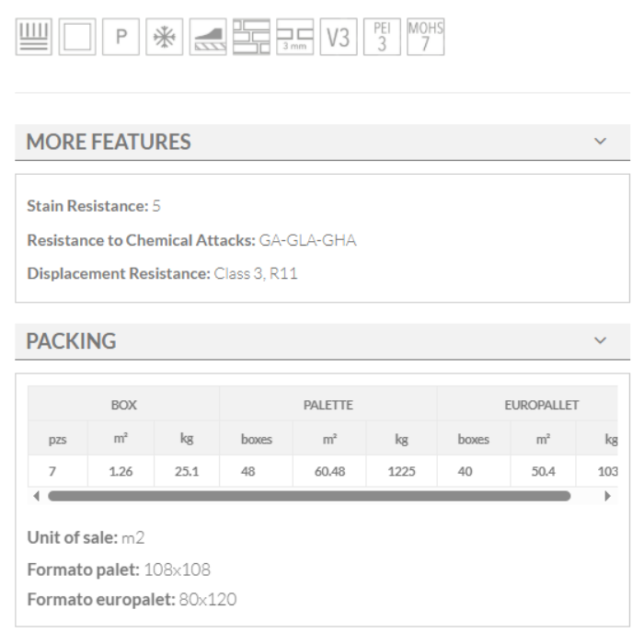Click the brick laying pattern icon
The image size is (644, 644).
(x=251, y=38)
